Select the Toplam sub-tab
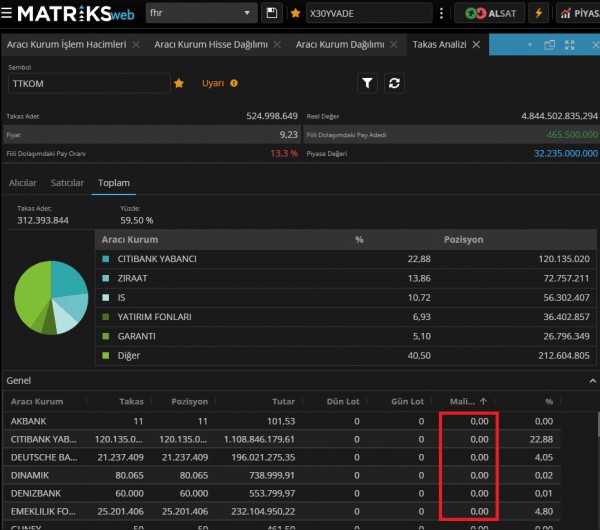Viewport: 600px width, 530px height. 114,183
